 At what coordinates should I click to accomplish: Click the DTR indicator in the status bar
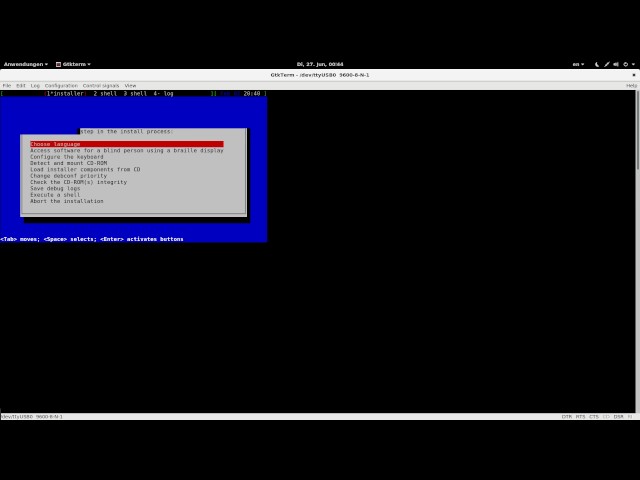[567, 417]
